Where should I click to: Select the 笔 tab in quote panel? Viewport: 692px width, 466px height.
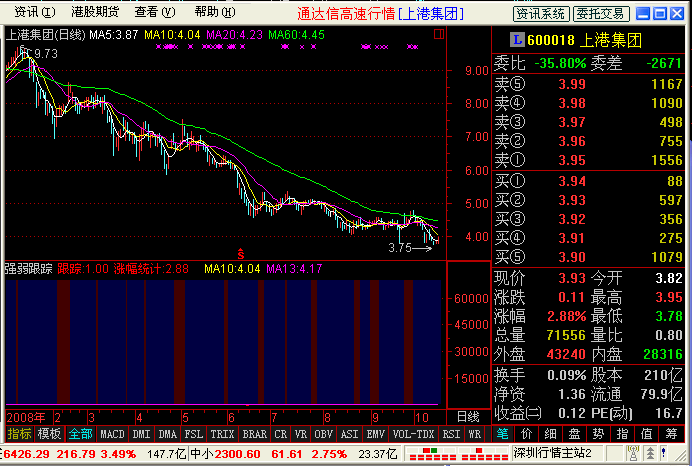[x=502, y=434]
